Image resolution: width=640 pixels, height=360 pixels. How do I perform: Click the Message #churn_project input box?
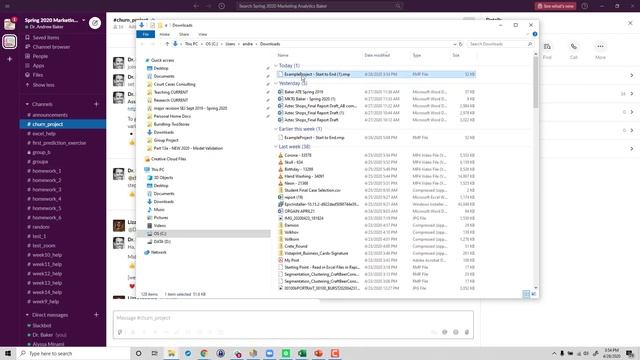pyautogui.click(x=293, y=318)
